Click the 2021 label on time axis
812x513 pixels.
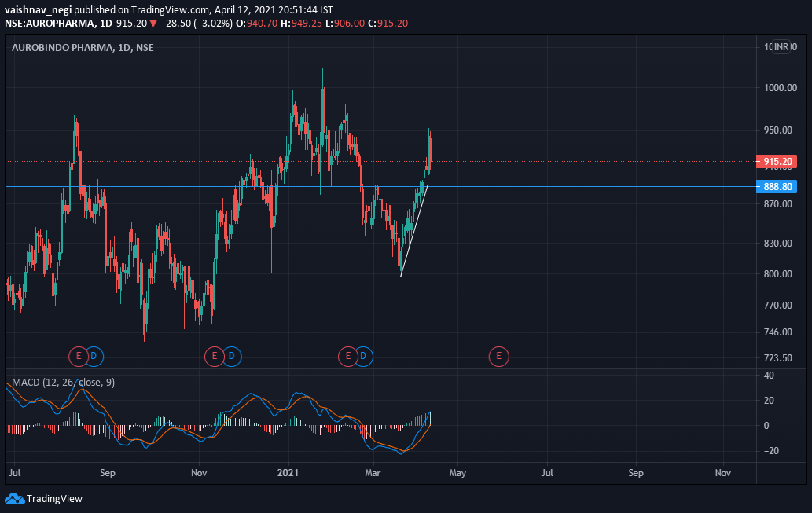coord(288,473)
